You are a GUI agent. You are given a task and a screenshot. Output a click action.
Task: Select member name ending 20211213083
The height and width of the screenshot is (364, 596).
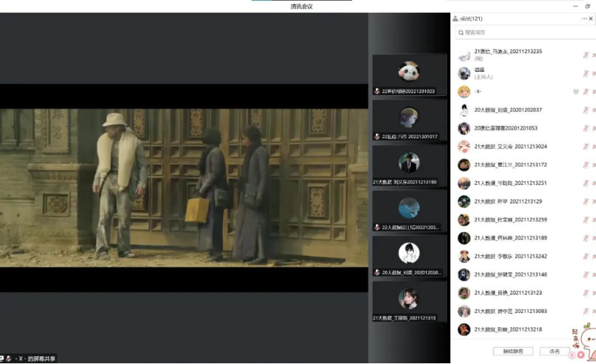[x=511, y=311]
